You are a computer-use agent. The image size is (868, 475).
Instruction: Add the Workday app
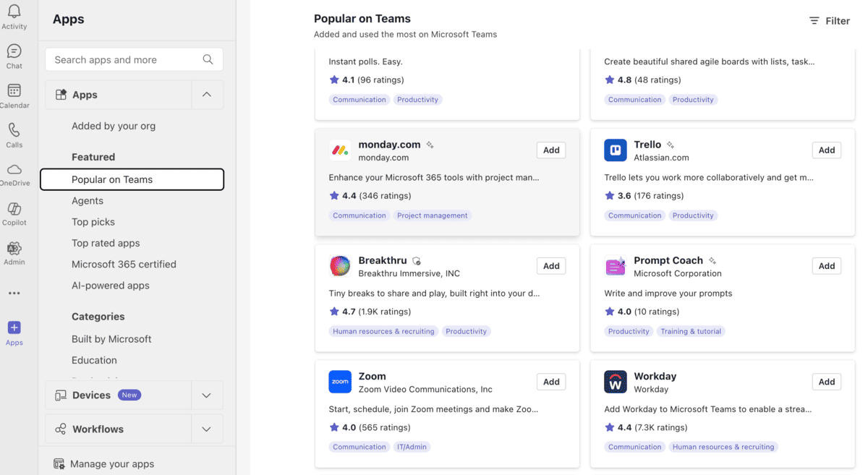coord(827,382)
